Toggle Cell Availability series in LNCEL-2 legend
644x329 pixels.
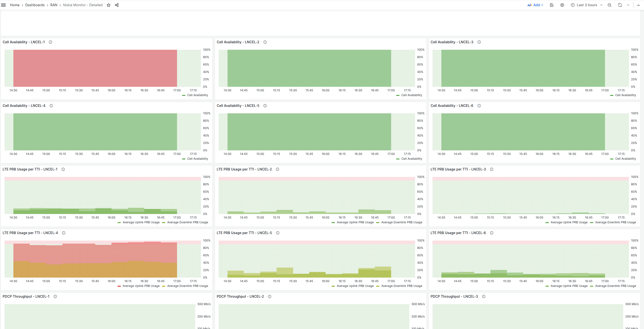coord(411,95)
